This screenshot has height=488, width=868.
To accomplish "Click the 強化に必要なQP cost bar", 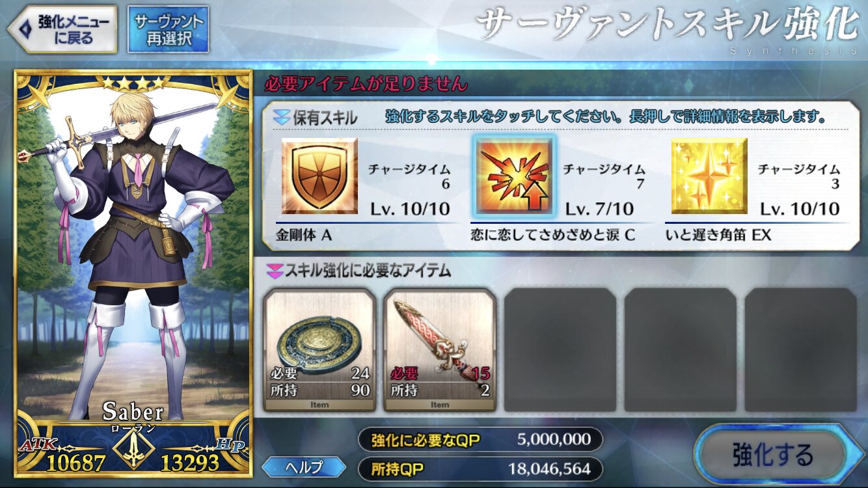I will coord(480,440).
